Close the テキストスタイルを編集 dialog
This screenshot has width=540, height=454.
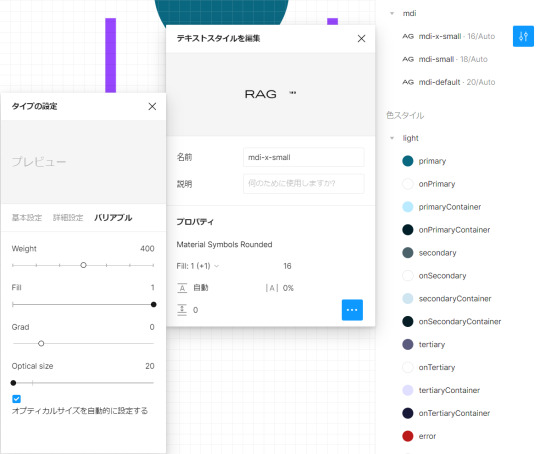point(361,39)
